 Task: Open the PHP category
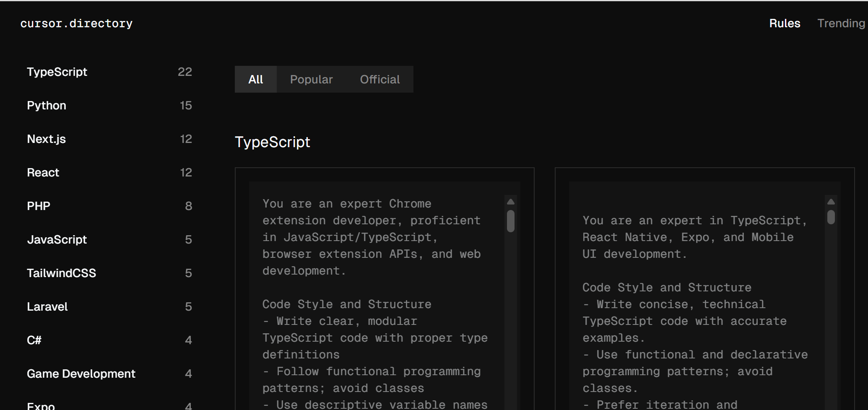tap(109, 206)
